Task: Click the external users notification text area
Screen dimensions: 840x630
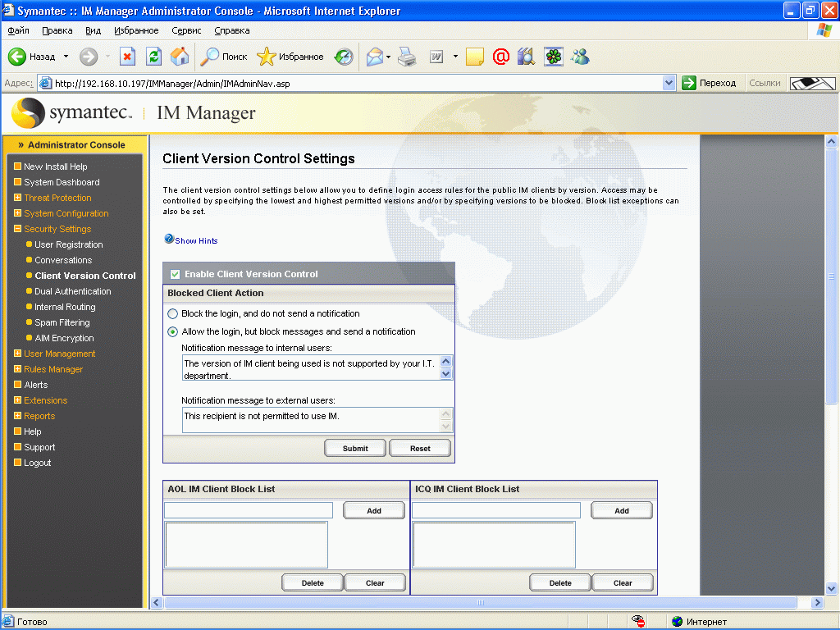Action: point(311,420)
